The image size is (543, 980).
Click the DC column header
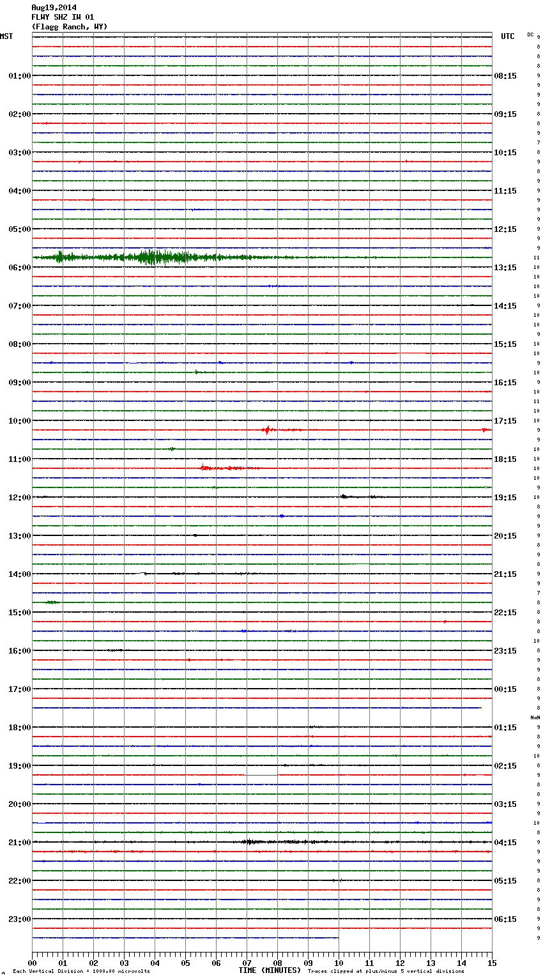(530, 34)
